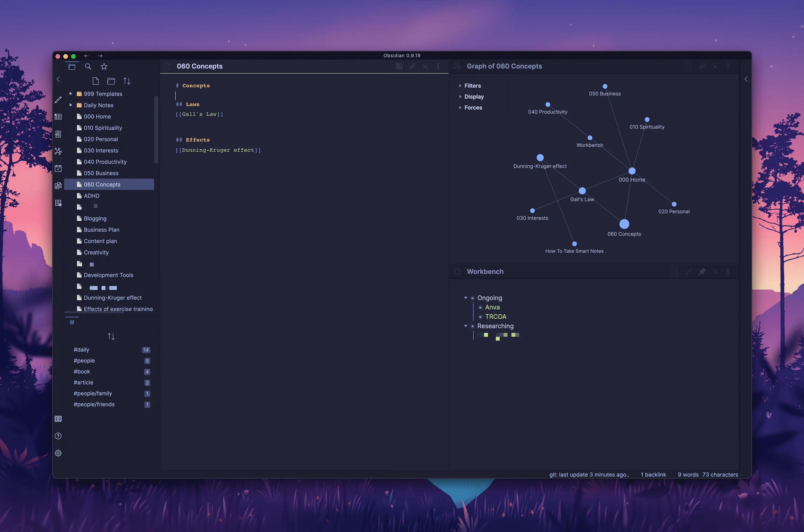
Task: Change sort order in file explorer
Action: click(x=127, y=81)
